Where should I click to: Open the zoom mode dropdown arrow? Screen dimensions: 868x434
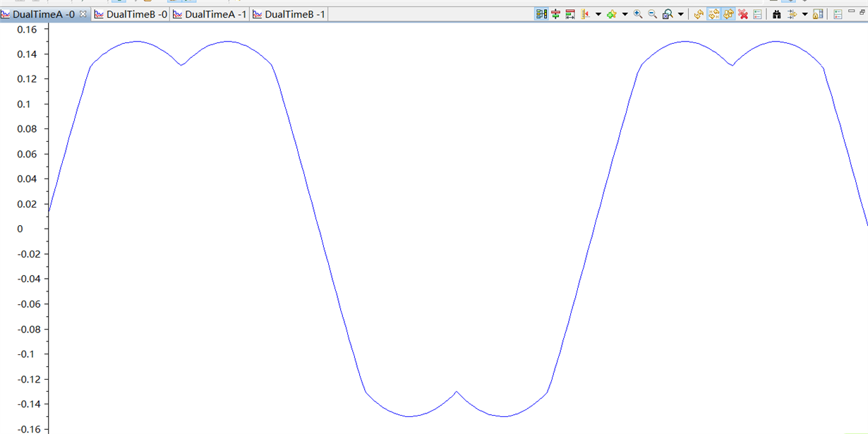click(680, 14)
